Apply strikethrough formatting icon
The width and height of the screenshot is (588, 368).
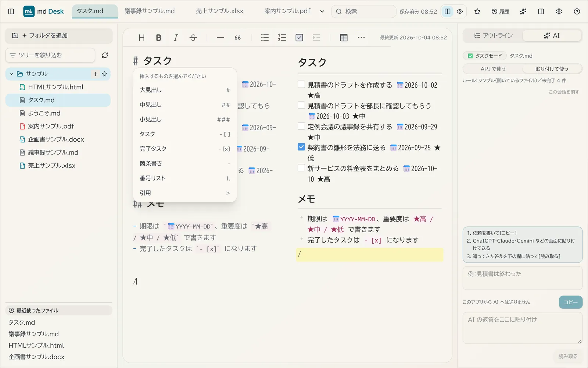click(x=193, y=38)
